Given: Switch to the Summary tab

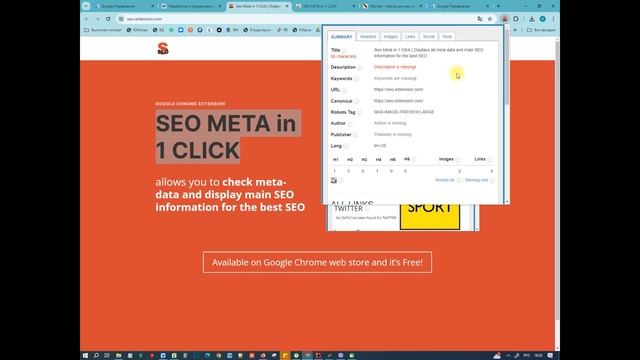Looking at the screenshot, I should (x=342, y=36).
